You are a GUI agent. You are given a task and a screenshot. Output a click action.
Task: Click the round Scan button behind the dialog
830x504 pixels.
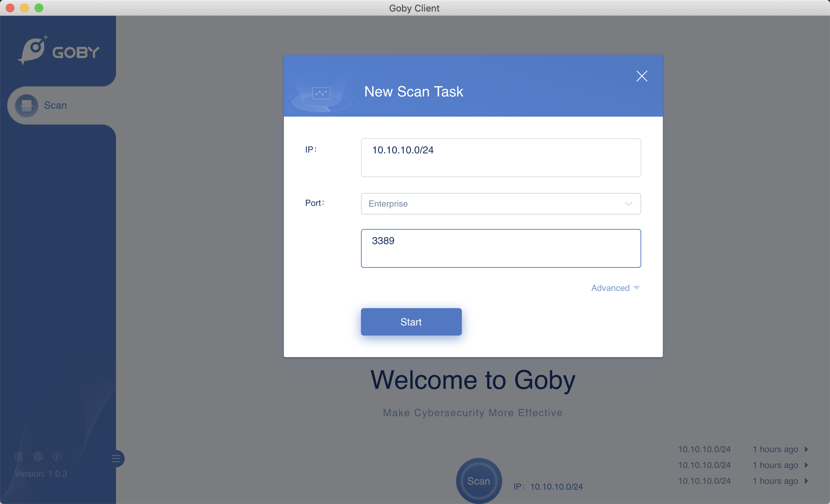(x=479, y=481)
